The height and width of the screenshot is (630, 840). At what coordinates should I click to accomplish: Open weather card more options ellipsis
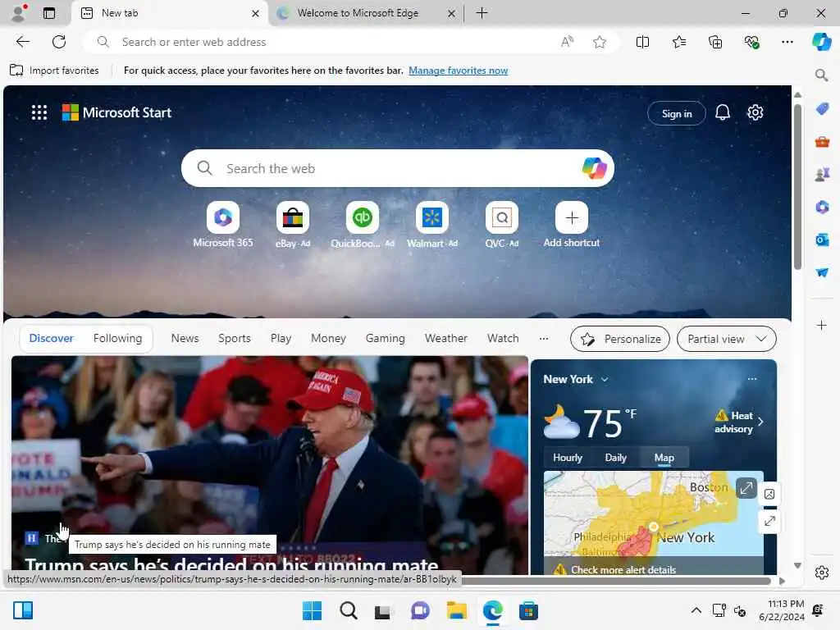752,379
